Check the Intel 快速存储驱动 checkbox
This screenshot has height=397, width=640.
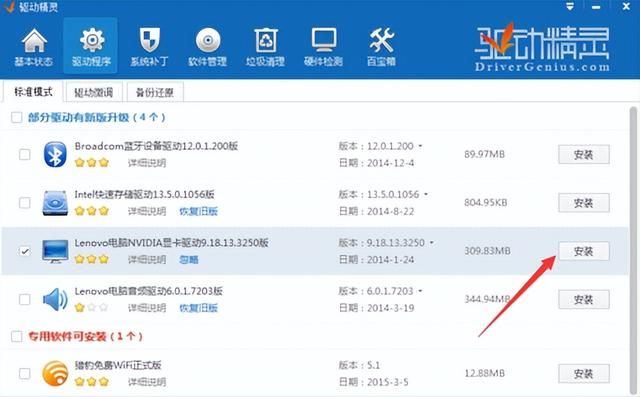click(25, 203)
